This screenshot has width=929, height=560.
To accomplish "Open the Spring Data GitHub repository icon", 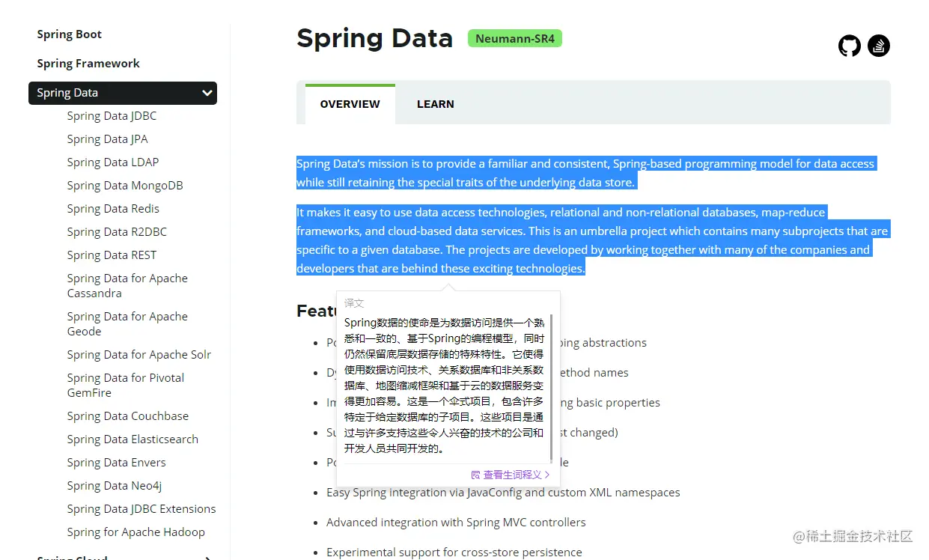I will (x=850, y=46).
